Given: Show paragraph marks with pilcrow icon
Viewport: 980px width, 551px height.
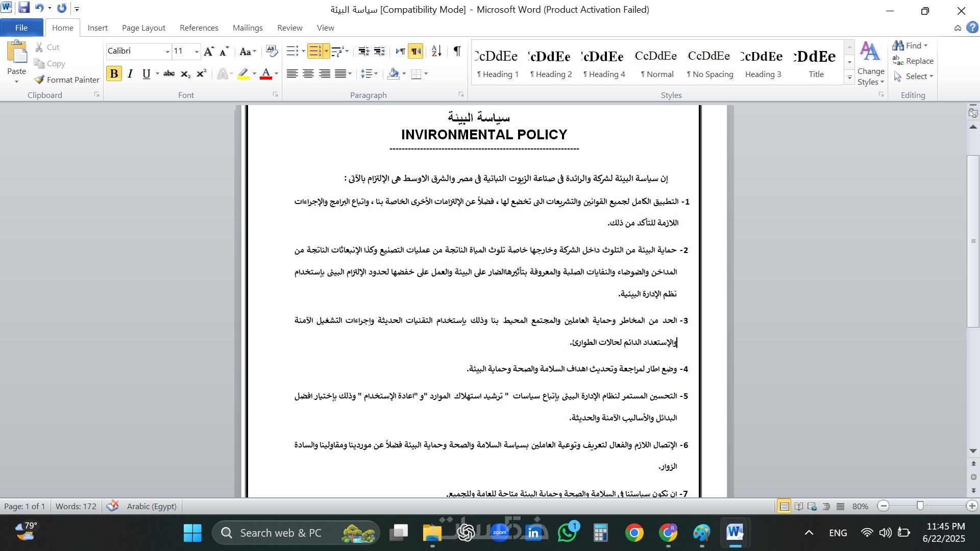Looking at the screenshot, I should [457, 51].
